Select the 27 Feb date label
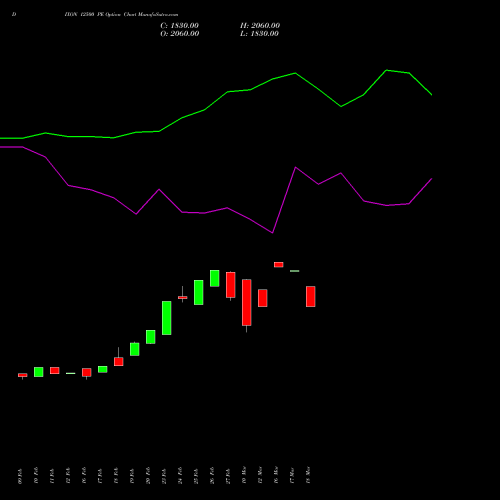 228,476
